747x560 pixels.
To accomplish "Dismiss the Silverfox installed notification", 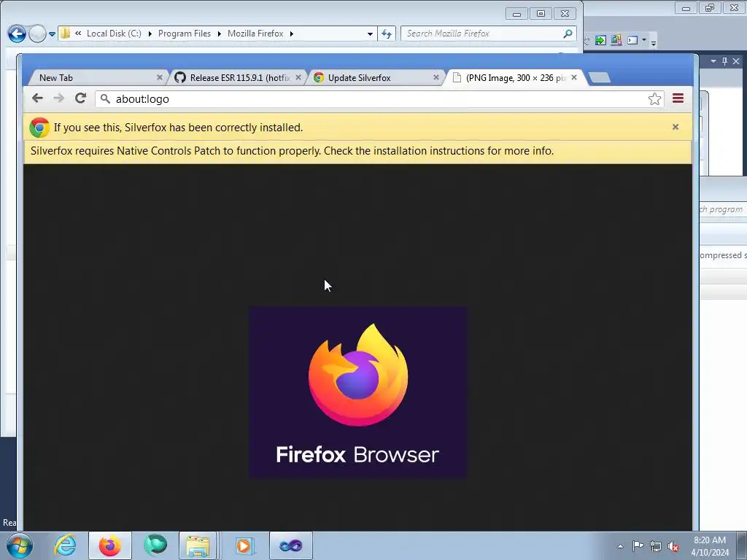I will tap(675, 127).
